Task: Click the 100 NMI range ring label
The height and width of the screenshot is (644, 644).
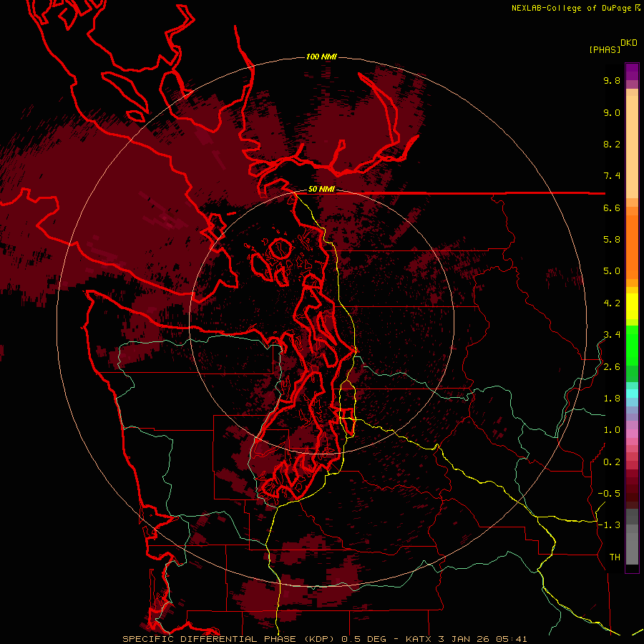Action: pos(321,57)
